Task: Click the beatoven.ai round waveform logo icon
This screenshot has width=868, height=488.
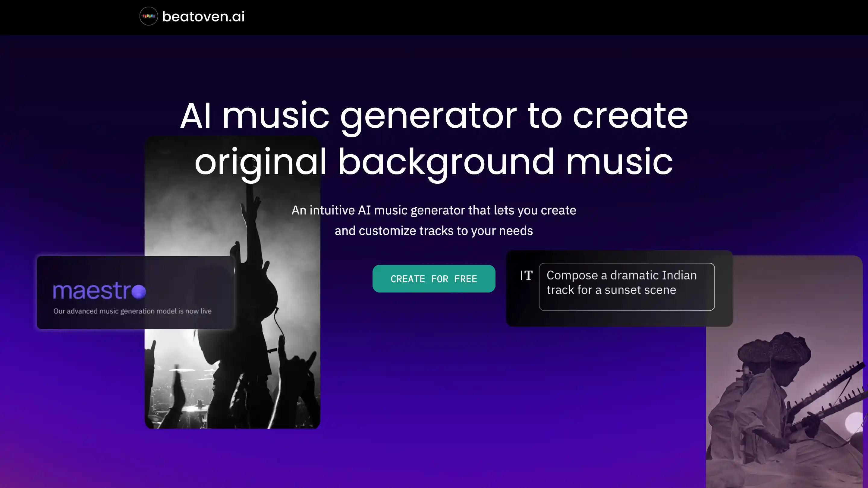Action: (149, 16)
